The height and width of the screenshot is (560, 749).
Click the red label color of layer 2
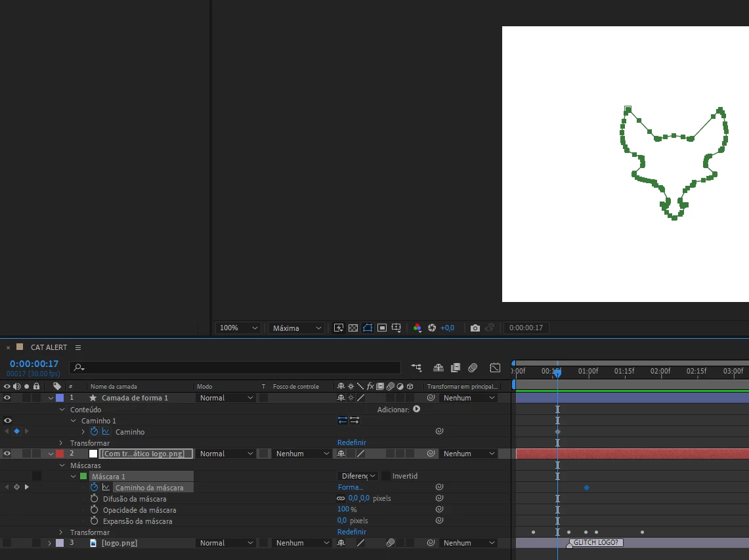pos(60,454)
